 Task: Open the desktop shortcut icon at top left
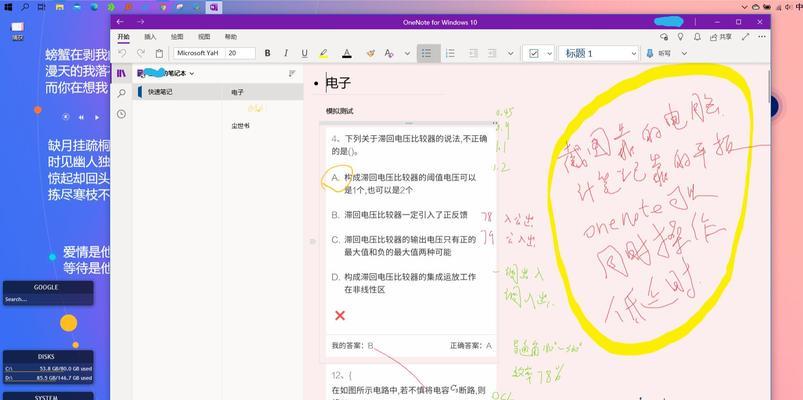[17, 30]
